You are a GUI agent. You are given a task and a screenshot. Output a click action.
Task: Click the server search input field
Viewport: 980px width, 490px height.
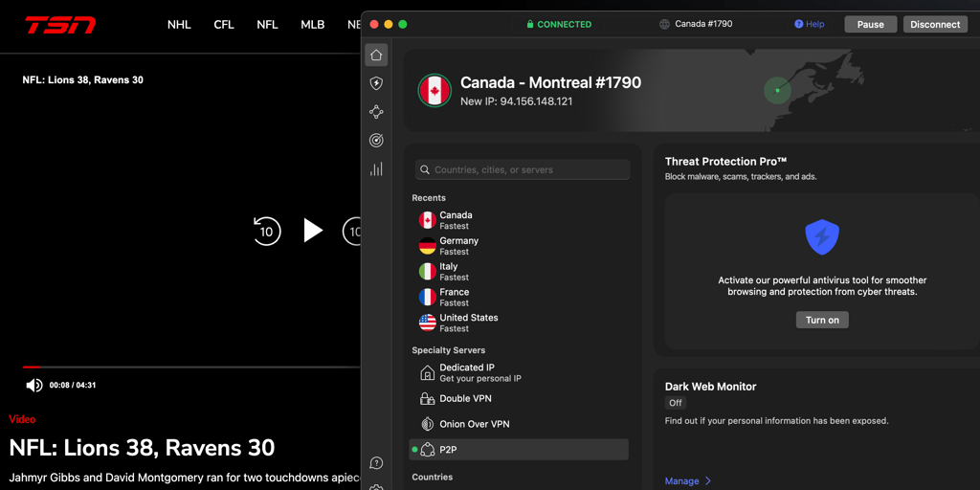pos(523,169)
